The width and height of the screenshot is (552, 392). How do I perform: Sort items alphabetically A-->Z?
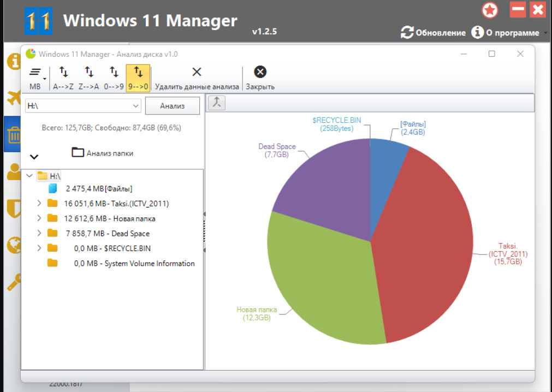coord(63,78)
